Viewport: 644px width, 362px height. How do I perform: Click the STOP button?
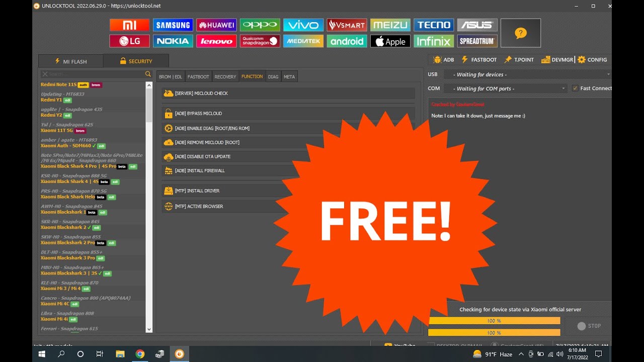click(x=589, y=326)
